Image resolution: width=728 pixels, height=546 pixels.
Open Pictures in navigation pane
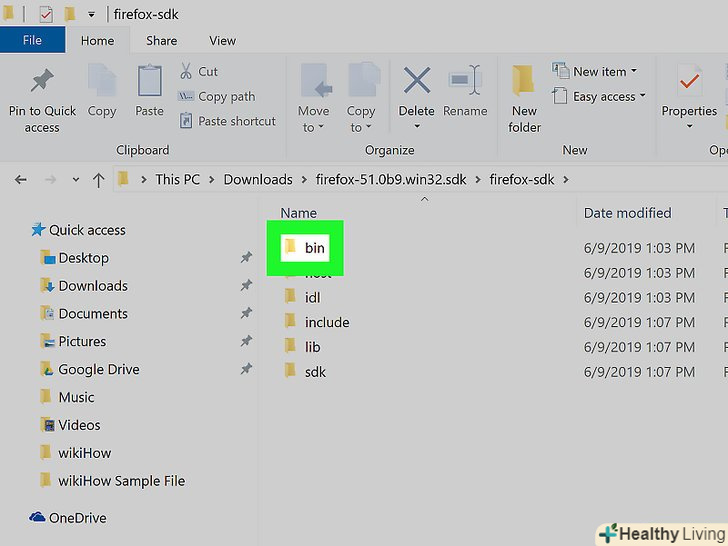point(73,341)
